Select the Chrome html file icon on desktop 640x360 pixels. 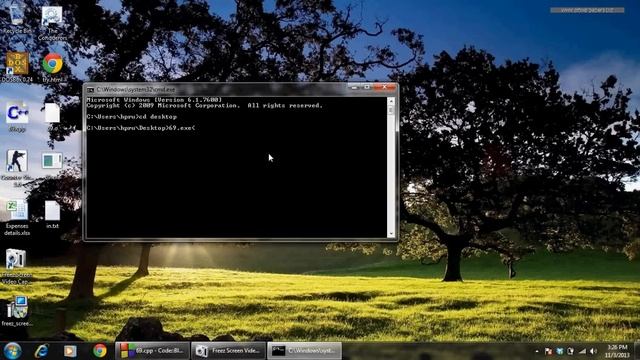point(52,67)
